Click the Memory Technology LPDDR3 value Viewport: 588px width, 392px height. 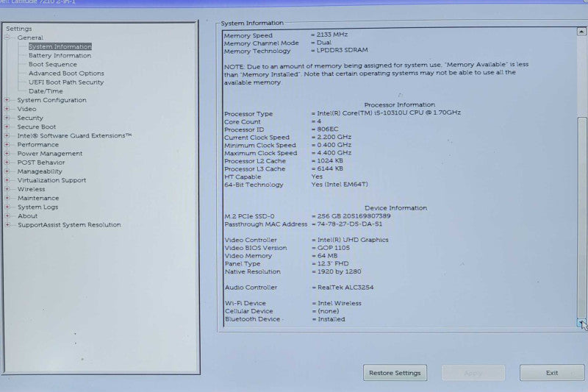(343, 50)
